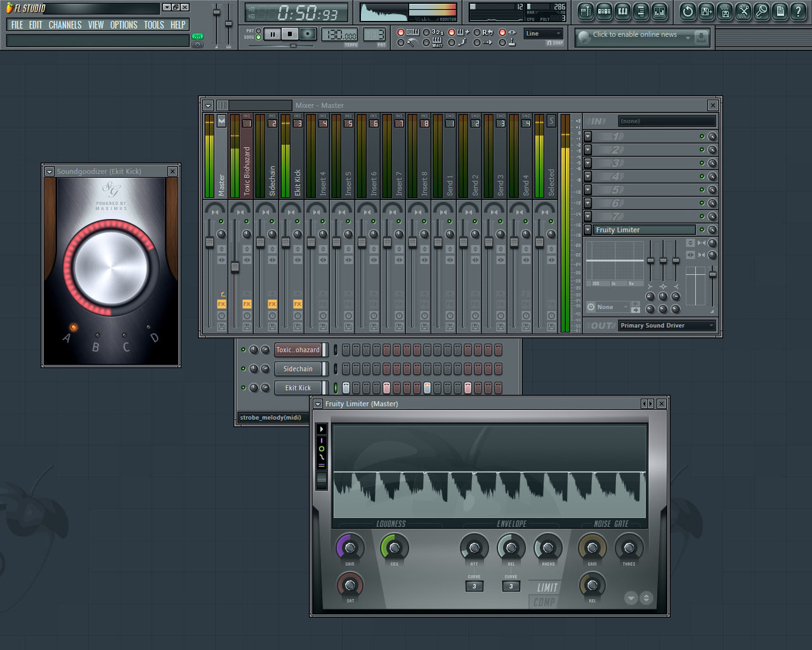
Task: Select PAT pattern mode radio
Action: point(258,30)
